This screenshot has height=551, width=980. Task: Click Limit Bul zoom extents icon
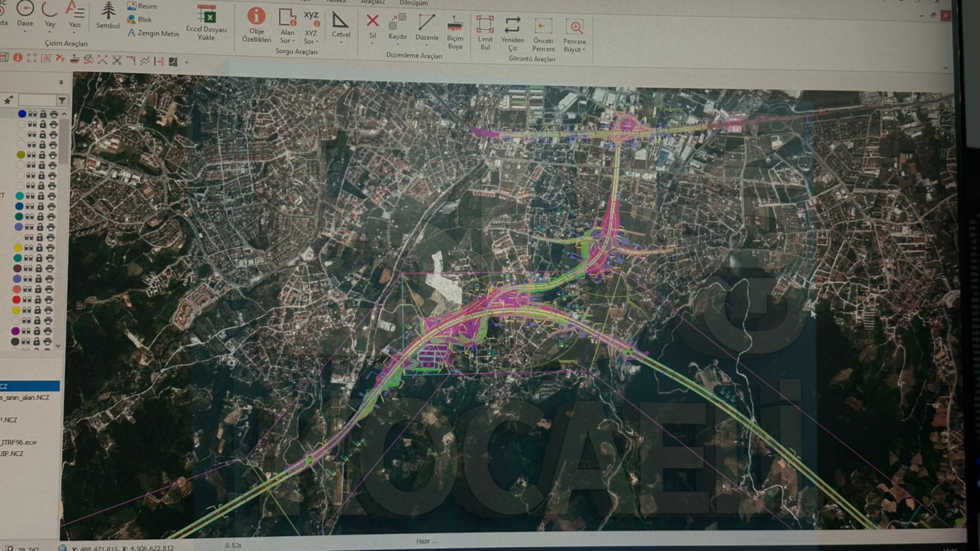485,24
